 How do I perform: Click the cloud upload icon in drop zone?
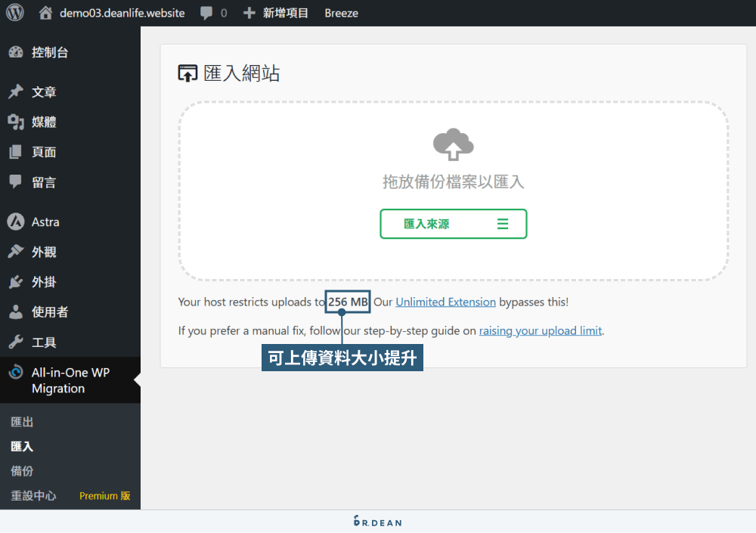tap(453, 144)
